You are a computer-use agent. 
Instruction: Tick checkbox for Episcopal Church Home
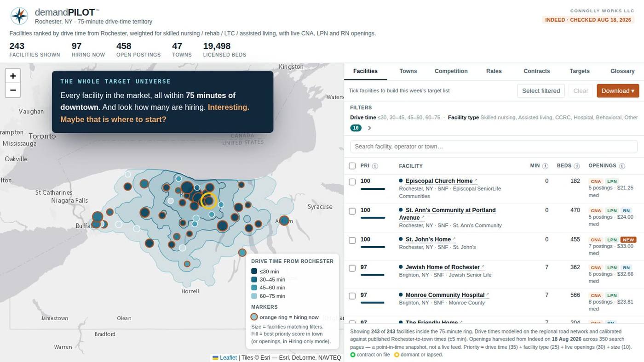[352, 182]
